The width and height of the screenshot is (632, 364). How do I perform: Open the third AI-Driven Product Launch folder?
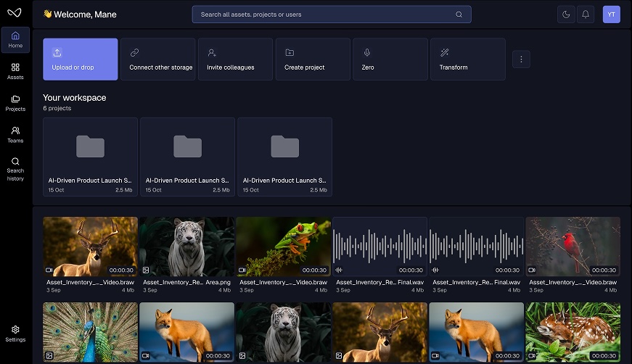pos(284,157)
